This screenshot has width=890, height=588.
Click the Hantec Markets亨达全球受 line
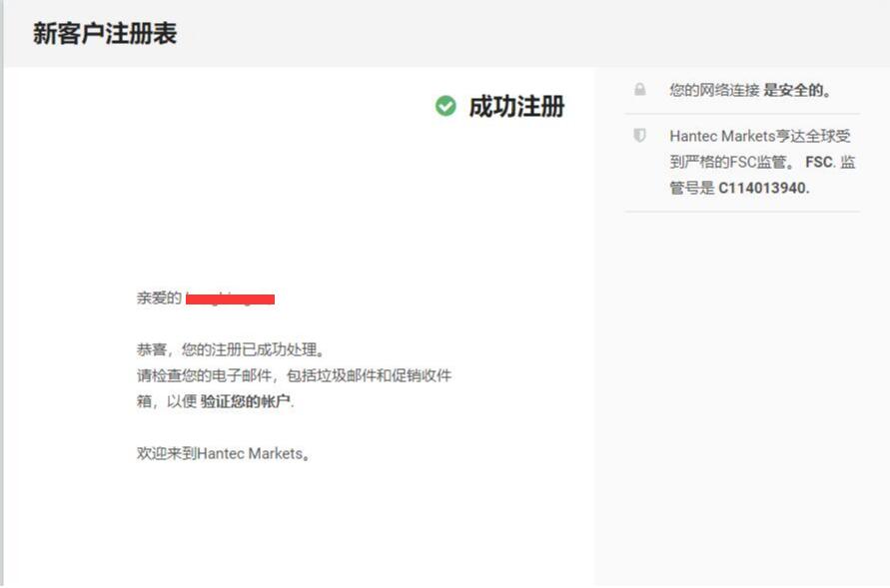point(760,136)
